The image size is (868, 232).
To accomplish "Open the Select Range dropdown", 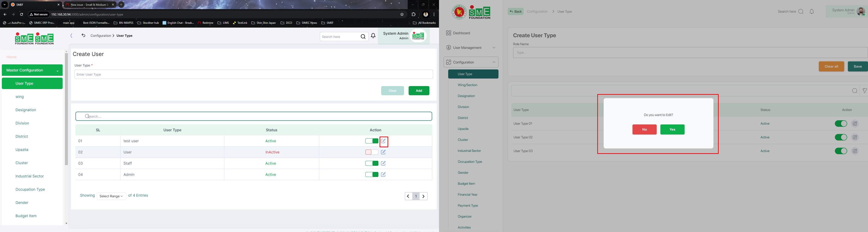I will (112, 196).
